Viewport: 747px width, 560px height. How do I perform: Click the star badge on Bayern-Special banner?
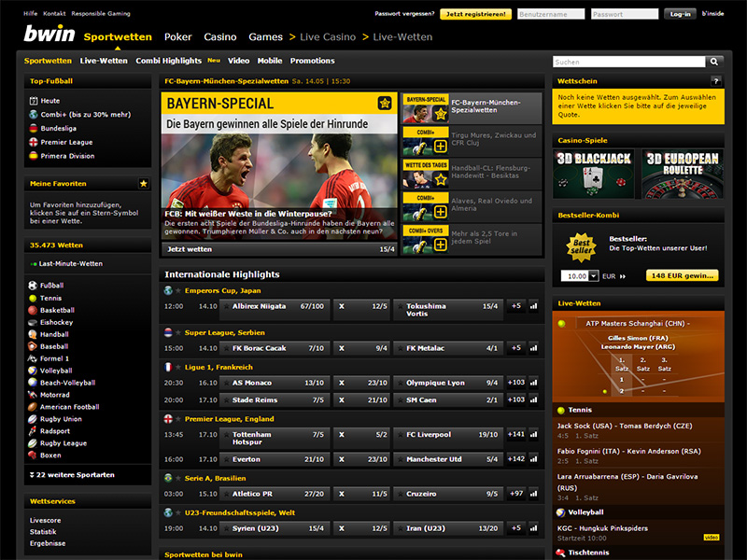pyautogui.click(x=385, y=103)
